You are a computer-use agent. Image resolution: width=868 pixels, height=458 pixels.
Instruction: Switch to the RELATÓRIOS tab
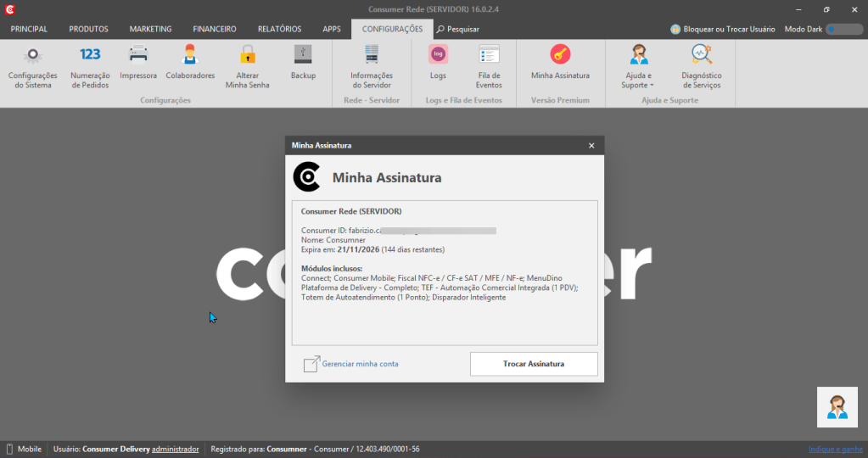pyautogui.click(x=279, y=30)
